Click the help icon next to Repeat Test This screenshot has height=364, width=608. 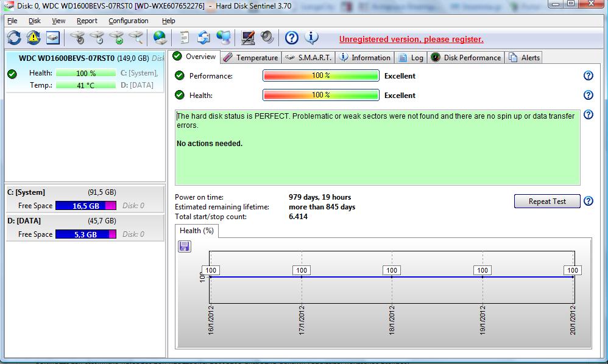click(x=589, y=201)
